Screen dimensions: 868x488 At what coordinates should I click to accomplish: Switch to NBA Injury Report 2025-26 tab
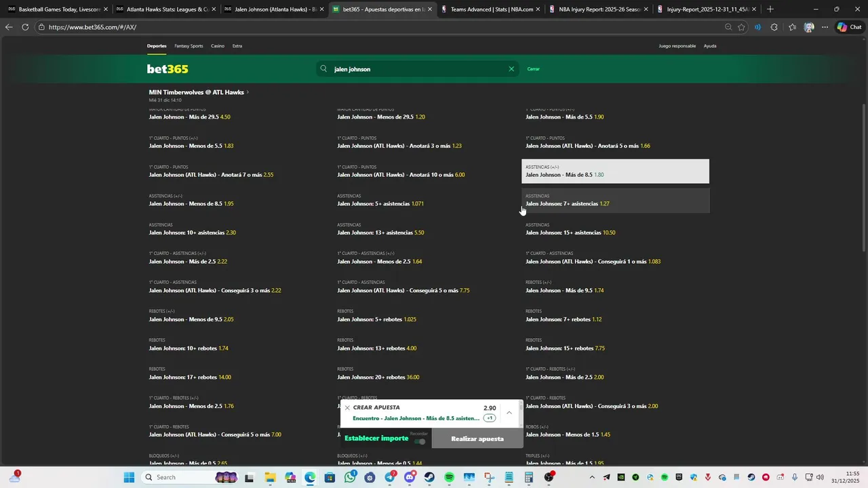[x=599, y=9]
